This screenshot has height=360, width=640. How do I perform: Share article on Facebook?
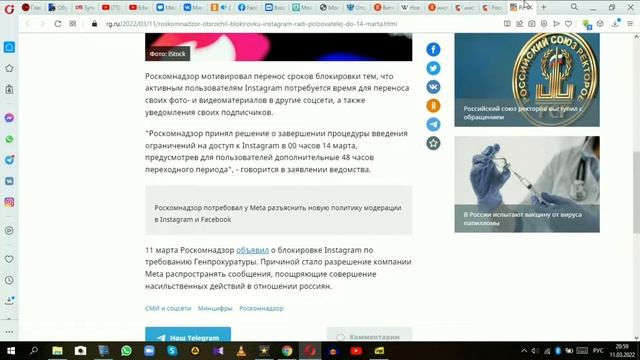(433, 49)
